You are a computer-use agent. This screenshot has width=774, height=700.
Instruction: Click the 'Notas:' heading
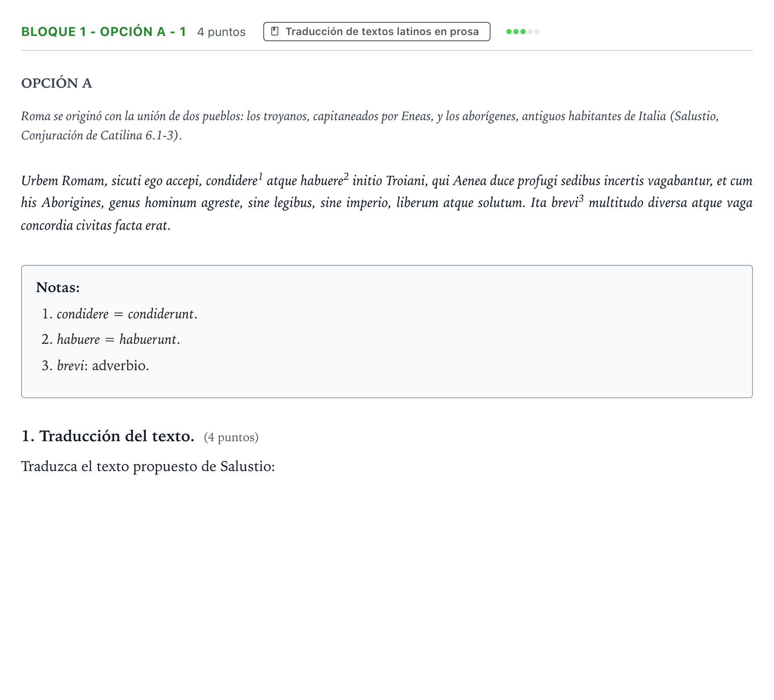[x=58, y=287]
